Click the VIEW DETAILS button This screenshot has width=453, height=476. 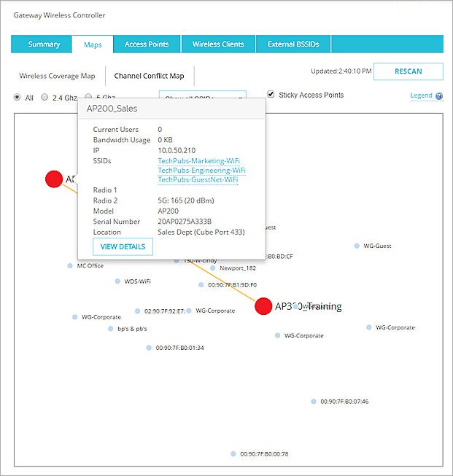[123, 246]
